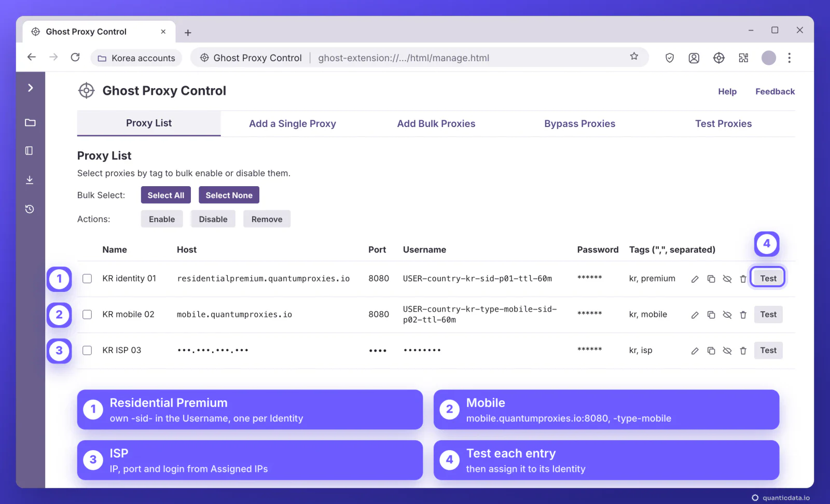Open the browser three-dot menu
The image size is (830, 504).
[790, 58]
